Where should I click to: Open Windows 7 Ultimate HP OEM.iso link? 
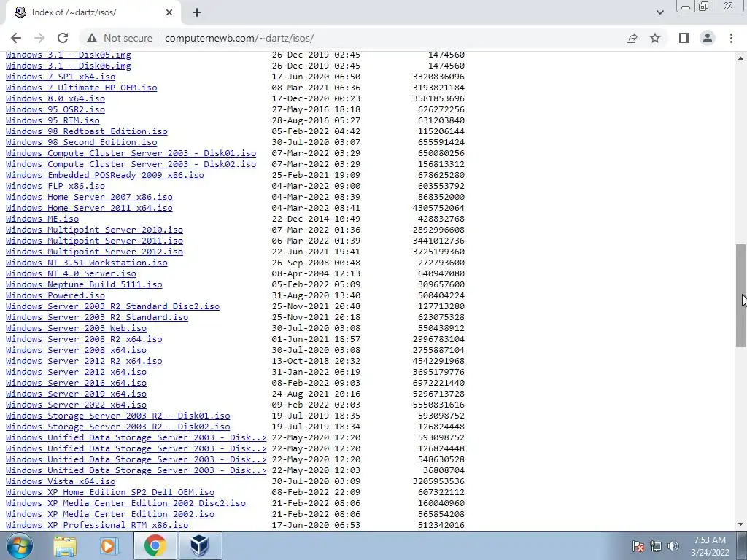click(x=82, y=87)
